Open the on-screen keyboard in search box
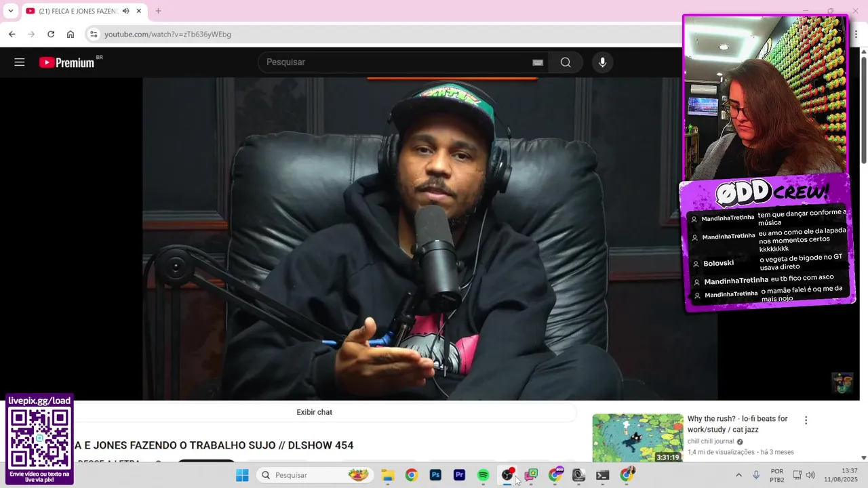The height and width of the screenshot is (488, 868). (538, 62)
